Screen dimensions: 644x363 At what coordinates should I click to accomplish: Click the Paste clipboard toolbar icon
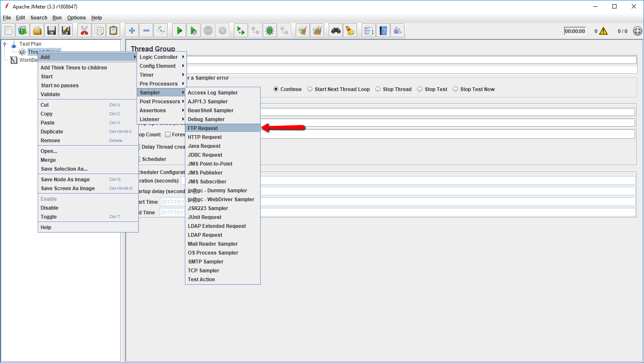113,30
